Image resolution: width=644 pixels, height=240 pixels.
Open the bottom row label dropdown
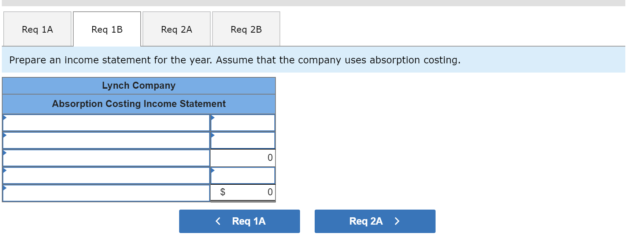tap(106, 192)
